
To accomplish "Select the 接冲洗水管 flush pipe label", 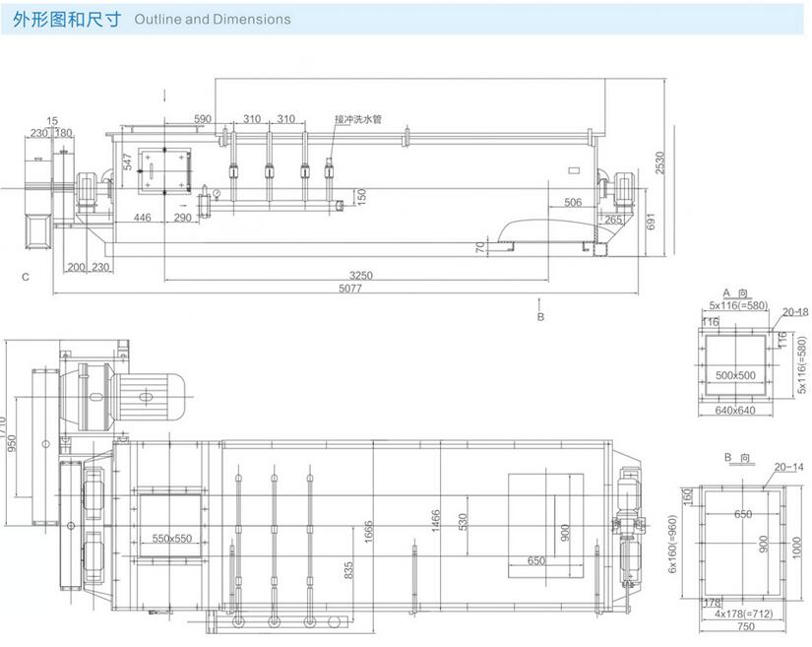I will click(357, 119).
